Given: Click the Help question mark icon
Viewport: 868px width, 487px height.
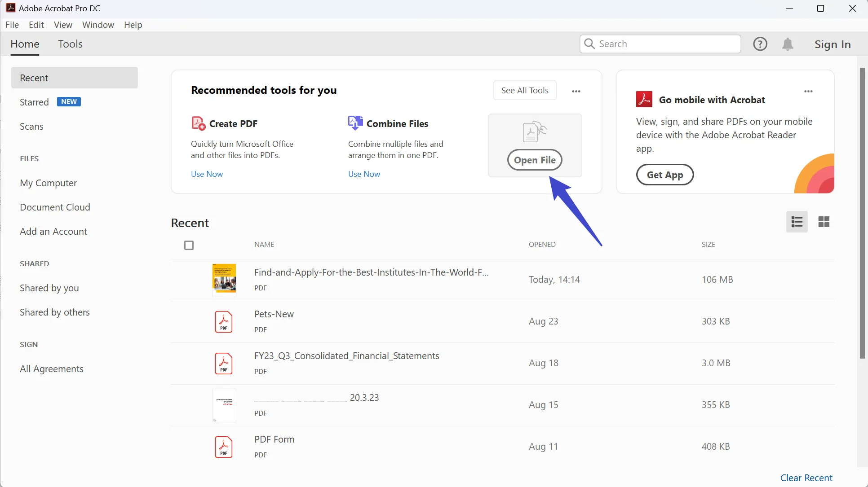Looking at the screenshot, I should click(x=760, y=44).
